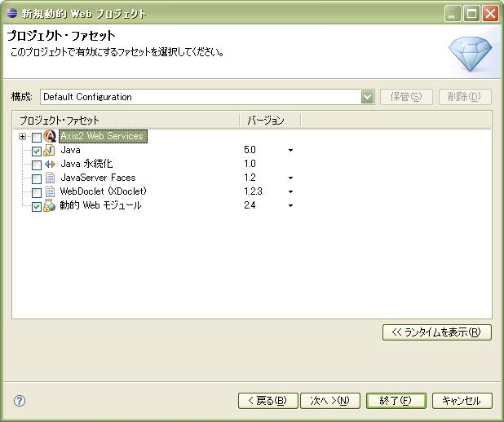Click the Axis2 Web Services facet icon
Viewport: 504px width, 422px height.
click(50, 137)
